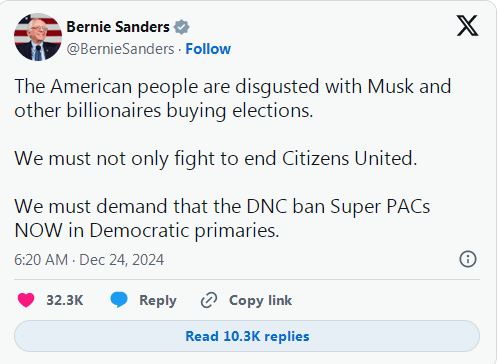Click the Bernie Sanders display name
Image resolution: width=499 pixels, height=364 pixels.
(118, 27)
